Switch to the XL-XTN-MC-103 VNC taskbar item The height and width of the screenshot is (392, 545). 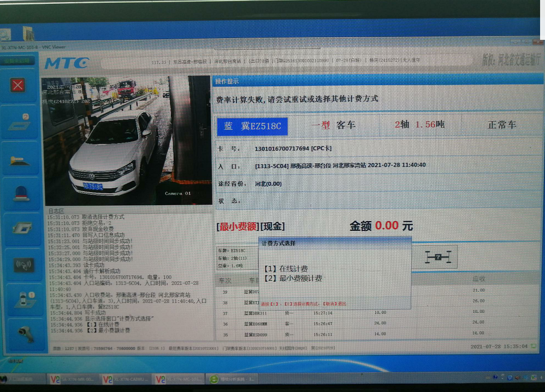pyautogui.click(x=178, y=379)
